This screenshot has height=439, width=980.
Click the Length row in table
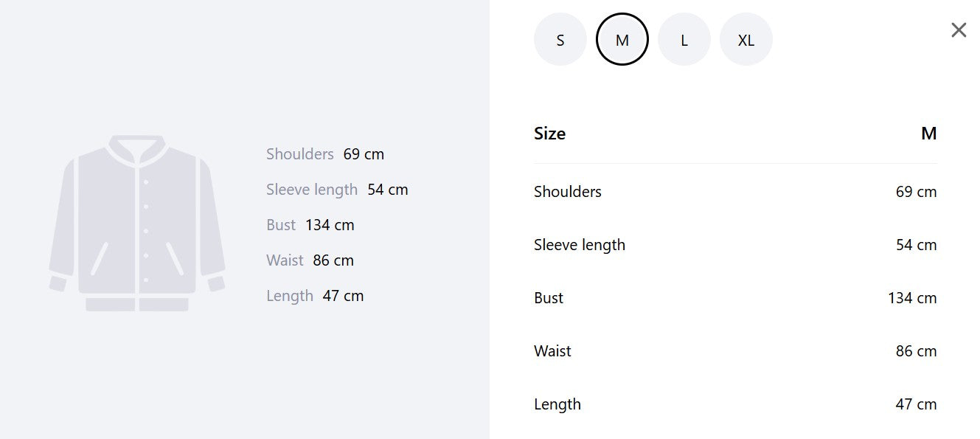(736, 404)
